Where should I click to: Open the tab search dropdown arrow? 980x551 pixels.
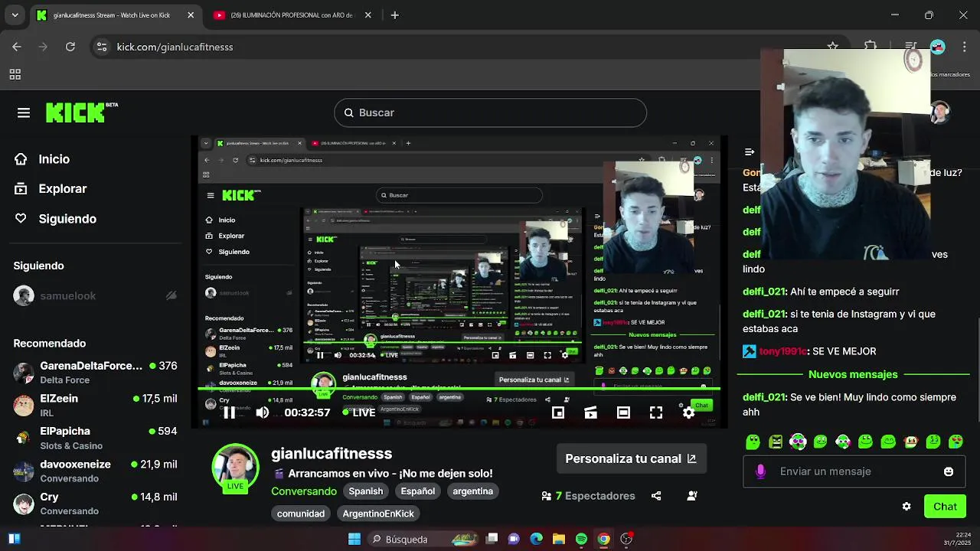coord(15,15)
